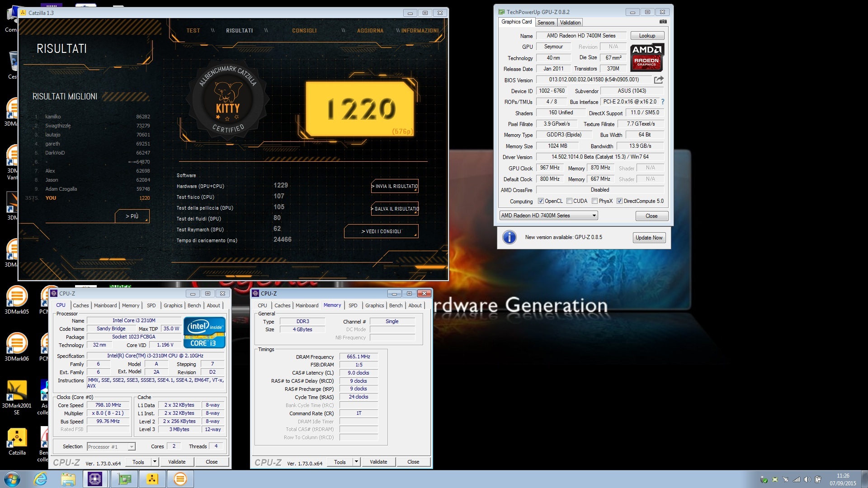Open the GPU selection dropdown in GPU-Z

point(548,216)
